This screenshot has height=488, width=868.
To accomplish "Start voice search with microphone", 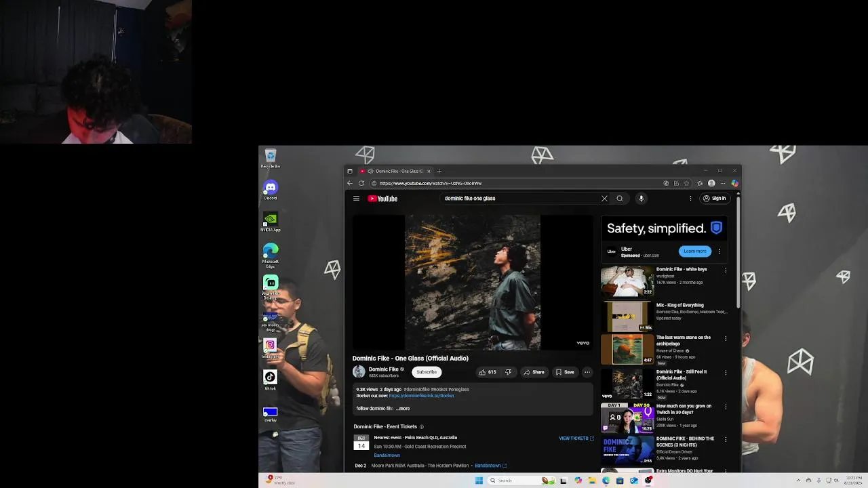I will (641, 199).
